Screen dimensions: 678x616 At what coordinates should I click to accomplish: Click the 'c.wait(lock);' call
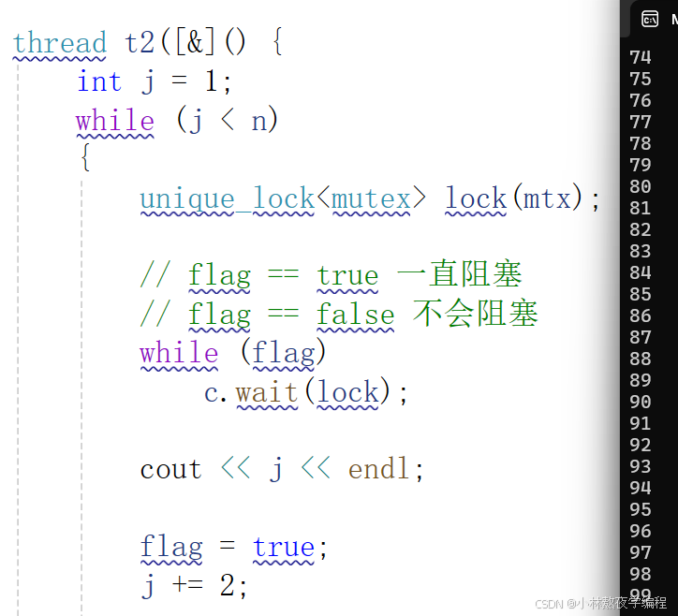(305, 391)
